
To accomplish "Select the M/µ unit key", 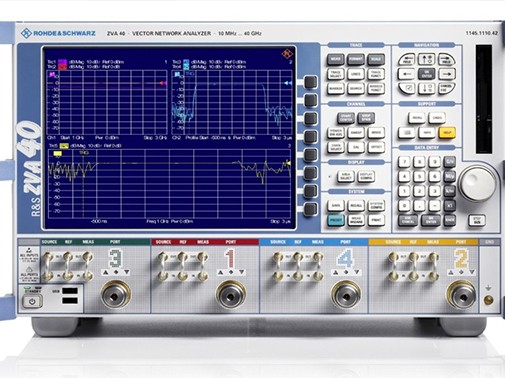I will click(449, 176).
